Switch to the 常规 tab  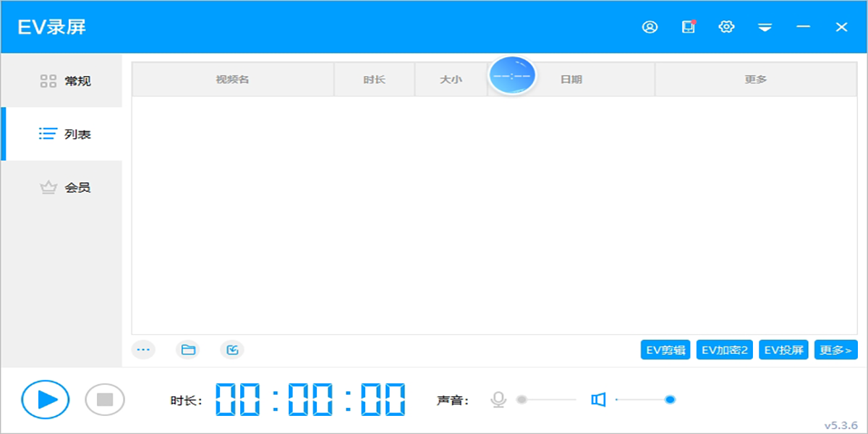(x=65, y=81)
